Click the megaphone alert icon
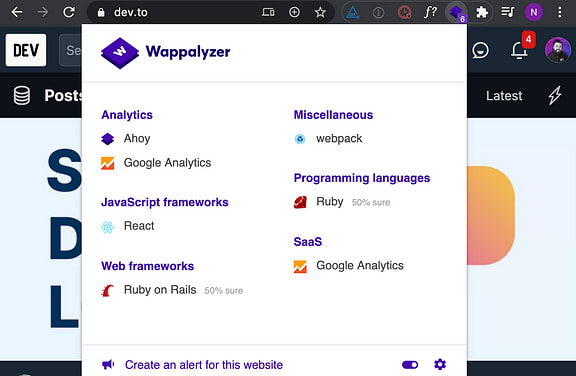Viewport: 576px width, 376px height. [x=108, y=365]
